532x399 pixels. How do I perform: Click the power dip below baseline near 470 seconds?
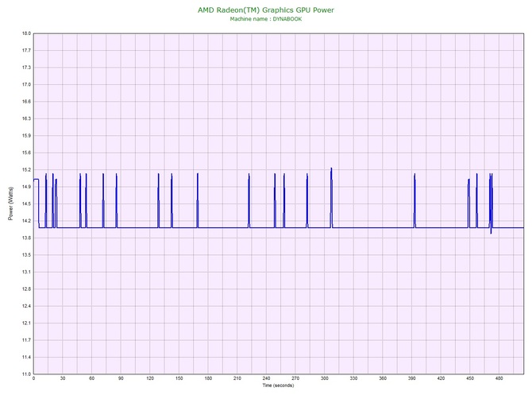pyautogui.click(x=491, y=232)
